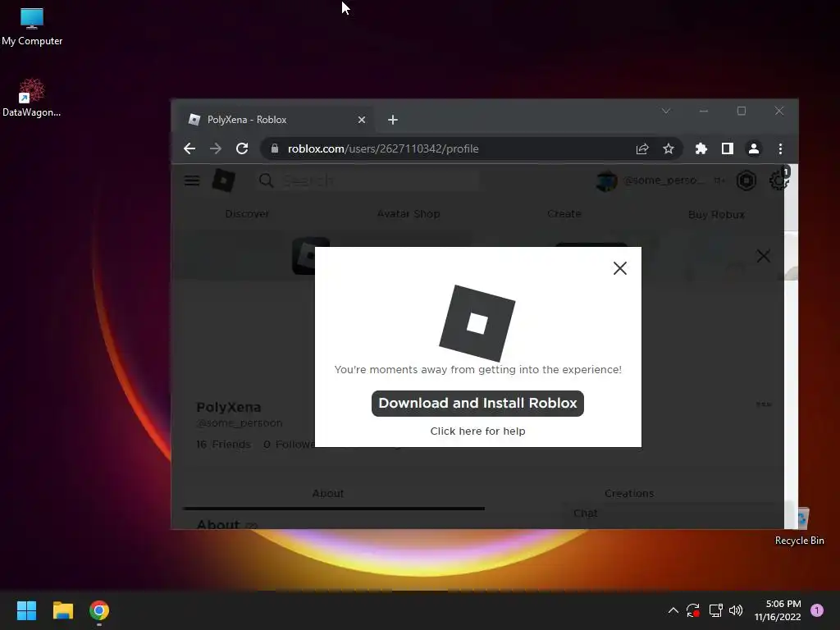Image resolution: width=840 pixels, height=630 pixels.
Task: Switch to Creations tab
Action: [x=629, y=493]
